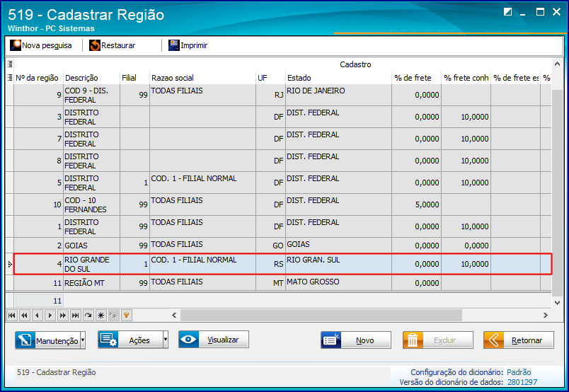Screen dimensions: 569x392
Task: Click the dictionary version number 2801297
Action: pyautogui.click(x=522, y=382)
